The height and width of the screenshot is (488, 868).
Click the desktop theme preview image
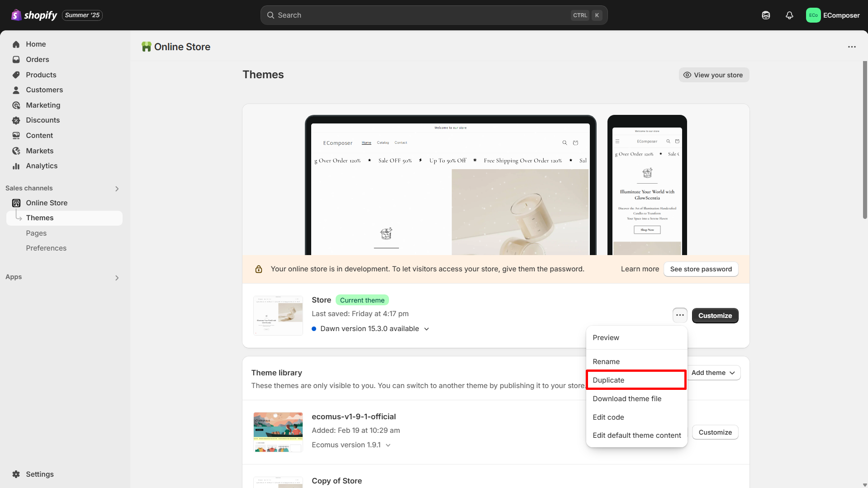pos(451,185)
